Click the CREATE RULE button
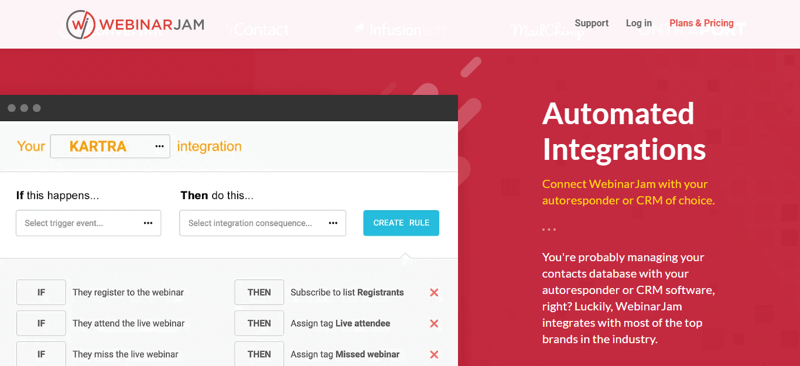The image size is (800, 366). [x=401, y=223]
